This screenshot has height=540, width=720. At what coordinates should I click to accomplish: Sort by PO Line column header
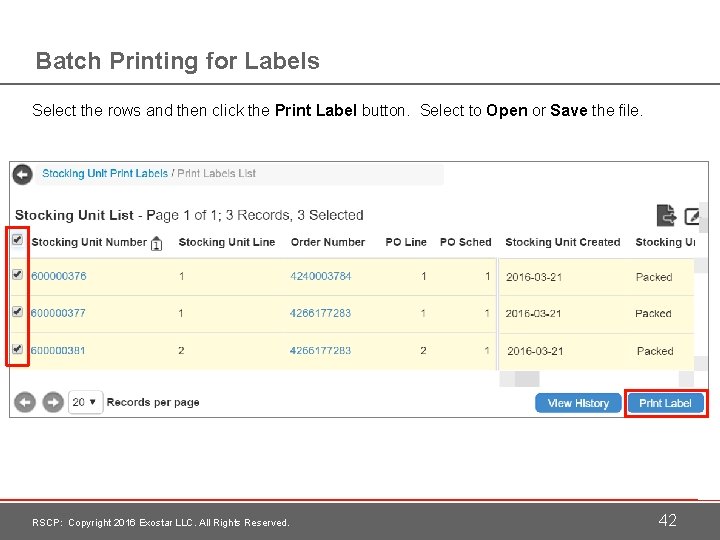point(406,242)
